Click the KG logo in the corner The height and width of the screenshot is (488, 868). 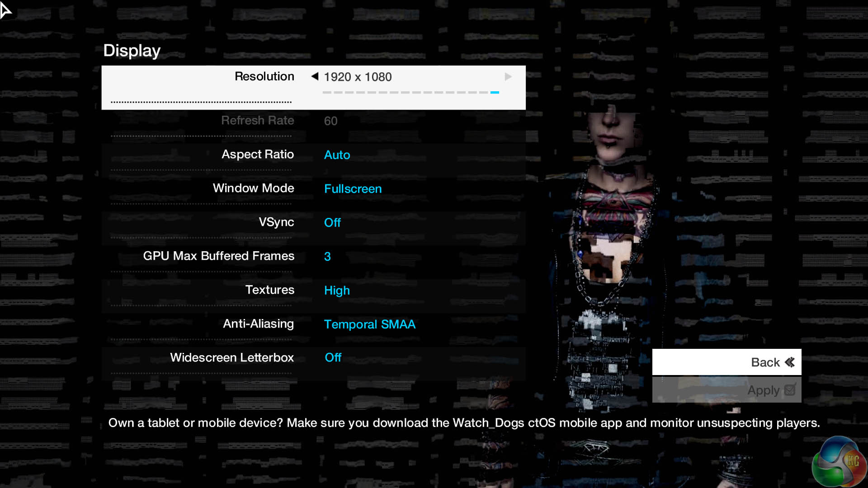tap(839, 463)
